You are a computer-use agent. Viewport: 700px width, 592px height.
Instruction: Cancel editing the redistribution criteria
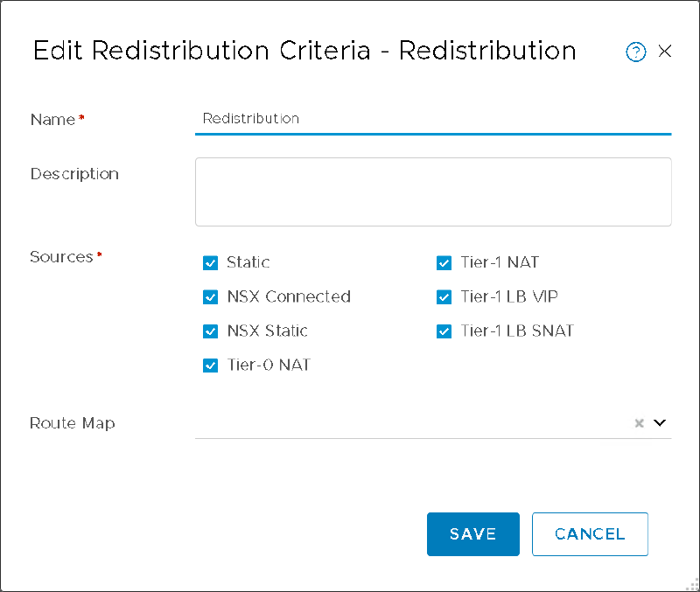tap(590, 533)
